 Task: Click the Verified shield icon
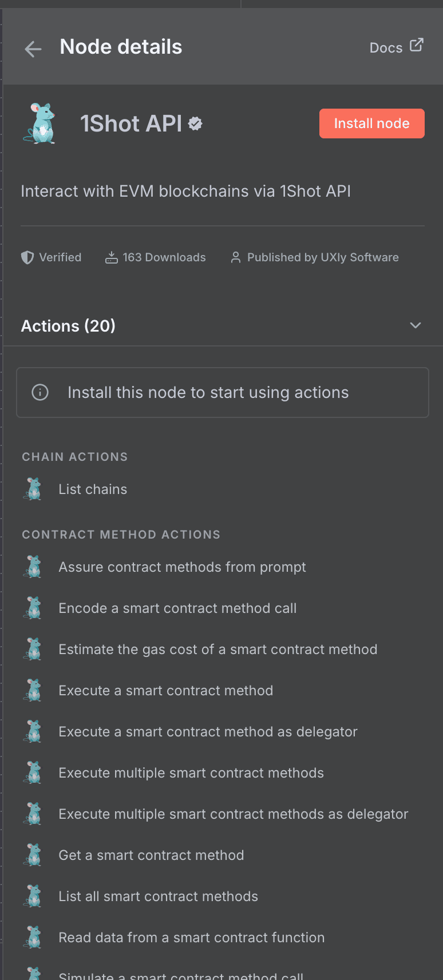(27, 257)
